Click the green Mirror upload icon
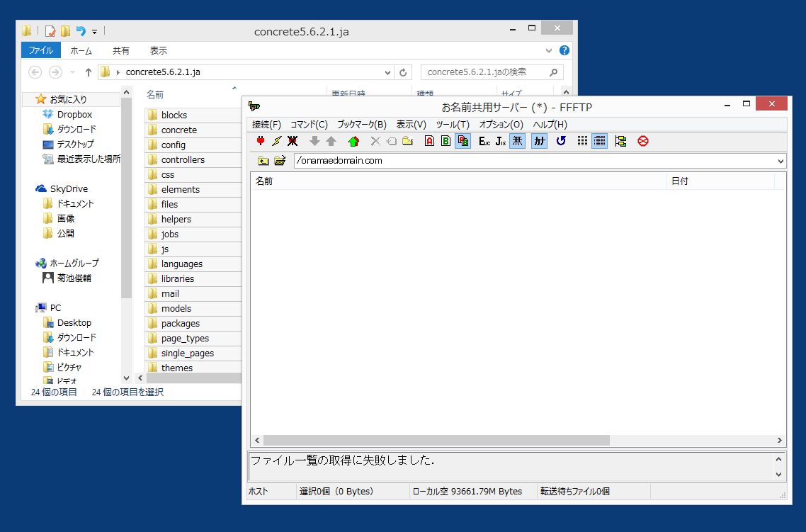The image size is (806, 532). coord(353,141)
